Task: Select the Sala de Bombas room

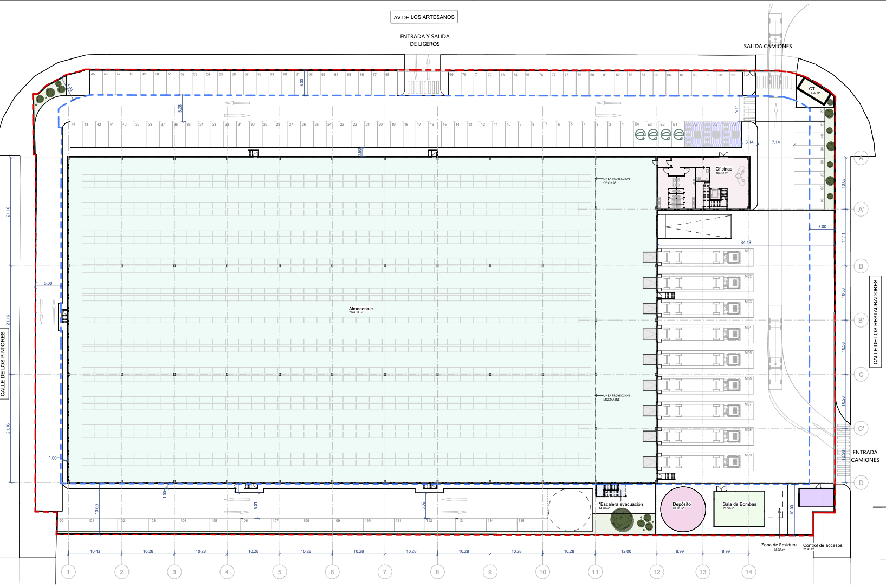Action: [739, 508]
